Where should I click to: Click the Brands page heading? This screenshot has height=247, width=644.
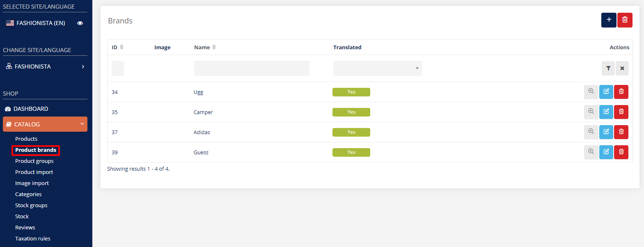pos(120,21)
